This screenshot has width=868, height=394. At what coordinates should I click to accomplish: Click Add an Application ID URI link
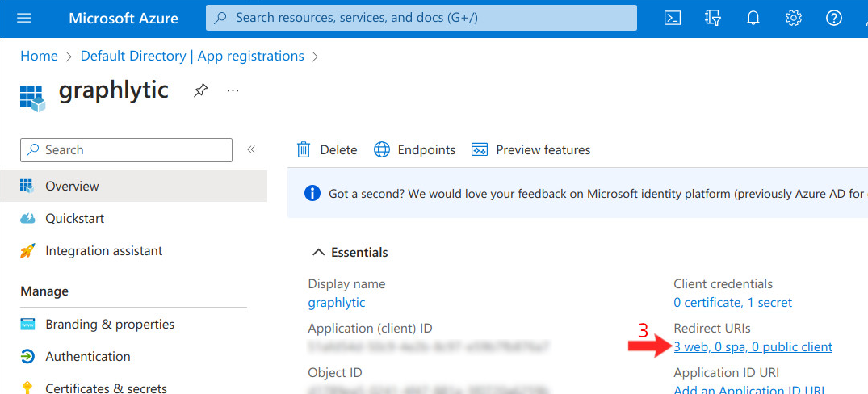click(749, 390)
